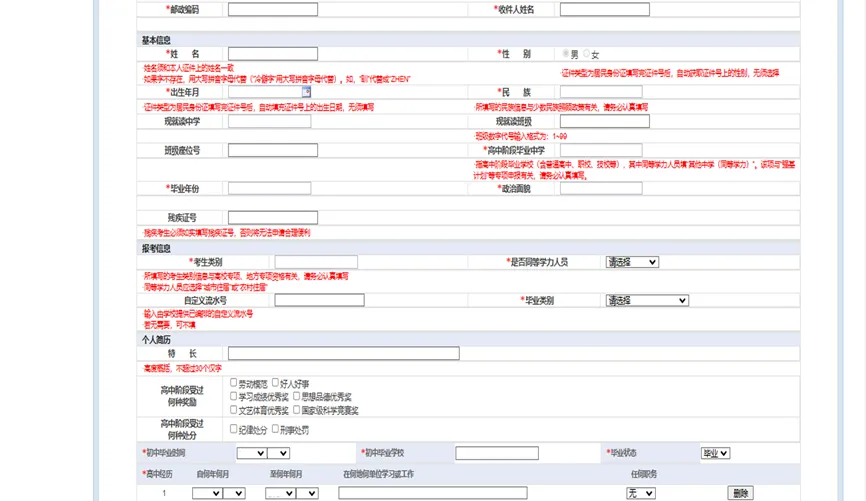Open the calendar picker beside 出生年月
Image resolution: width=866 pixels, height=501 pixels.
coord(307,92)
